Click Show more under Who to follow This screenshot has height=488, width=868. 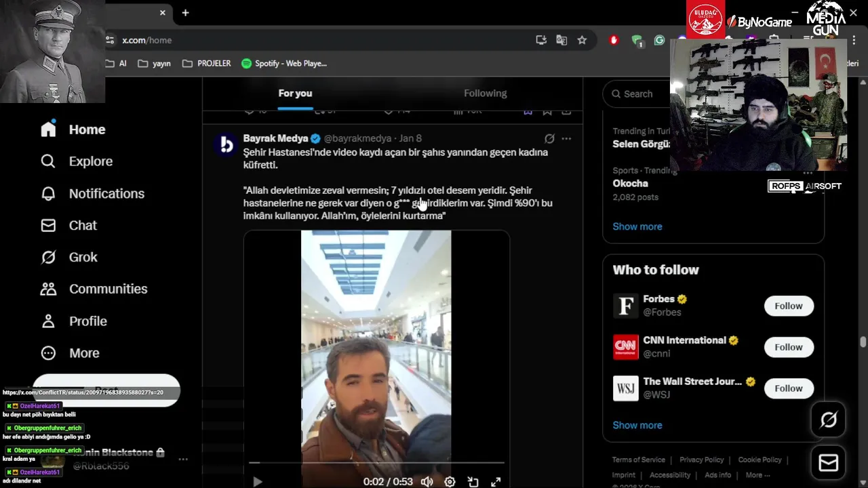click(637, 425)
